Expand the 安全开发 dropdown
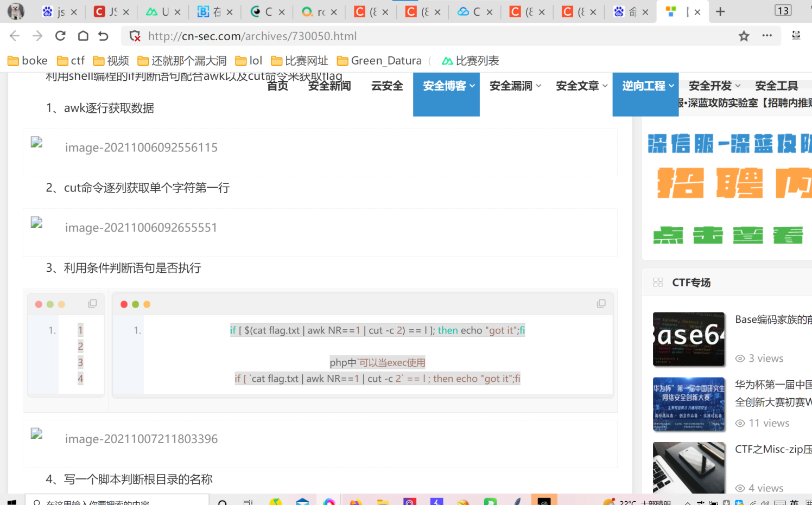The width and height of the screenshot is (812, 505). pos(711,85)
